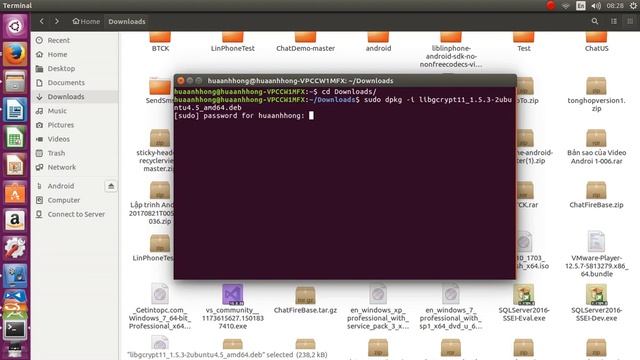
Task: Select the ChatFireBase.tar.gz archive
Action: point(305,295)
